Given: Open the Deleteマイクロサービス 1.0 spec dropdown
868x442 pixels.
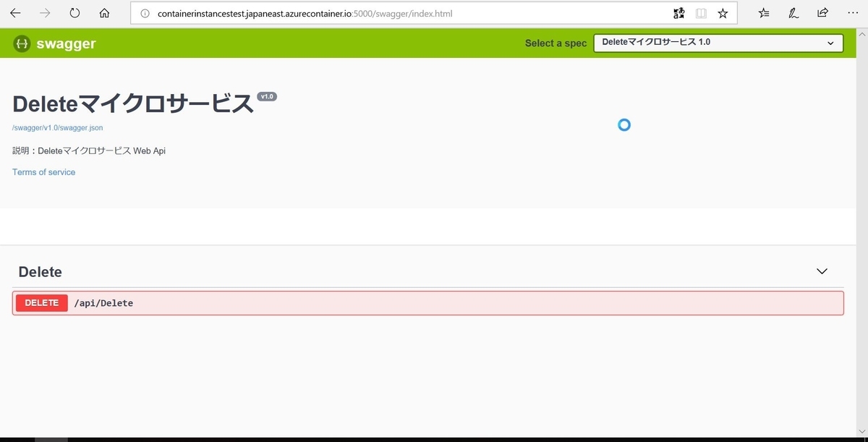Looking at the screenshot, I should click(x=717, y=43).
